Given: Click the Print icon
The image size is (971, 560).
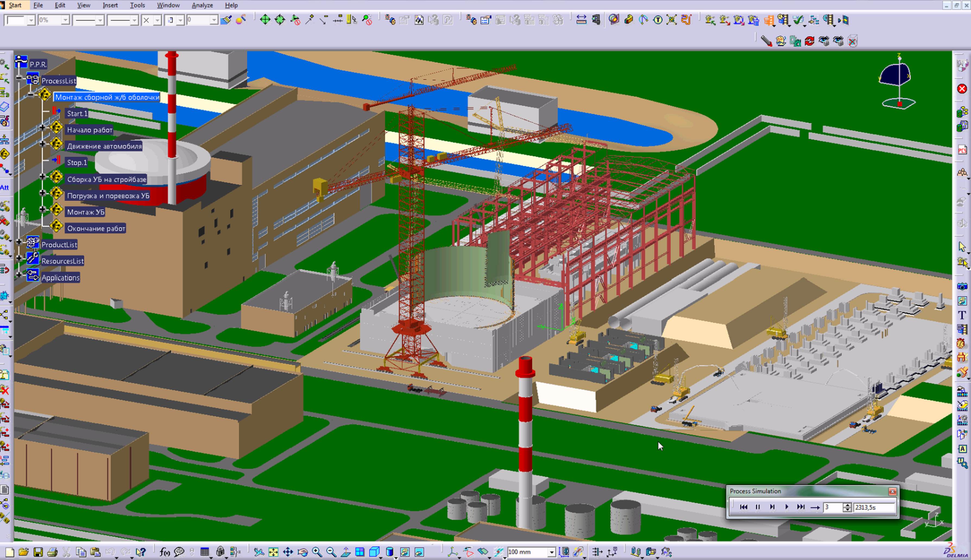Looking at the screenshot, I should pyautogui.click(x=52, y=552).
